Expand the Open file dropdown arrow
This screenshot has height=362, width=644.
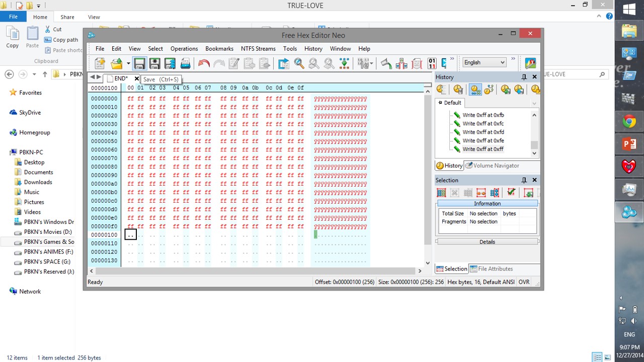click(128, 63)
